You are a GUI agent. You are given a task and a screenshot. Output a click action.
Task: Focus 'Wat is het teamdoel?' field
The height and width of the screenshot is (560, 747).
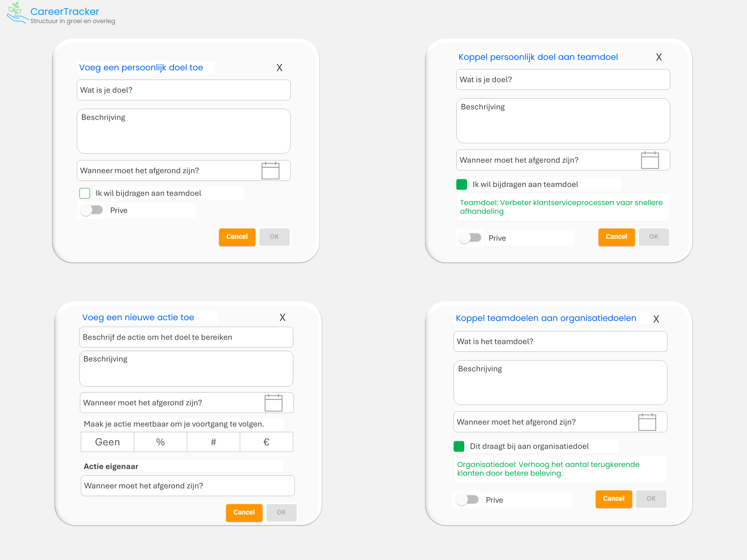click(x=561, y=342)
